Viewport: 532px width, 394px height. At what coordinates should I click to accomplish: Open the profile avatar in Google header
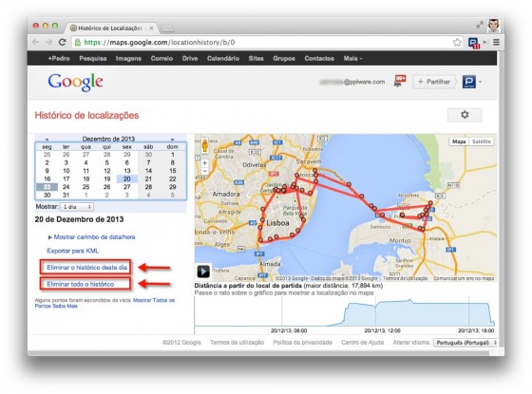point(469,82)
